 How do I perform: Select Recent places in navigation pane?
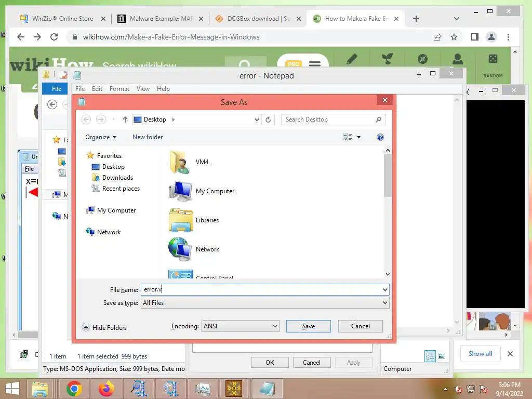tap(115, 188)
